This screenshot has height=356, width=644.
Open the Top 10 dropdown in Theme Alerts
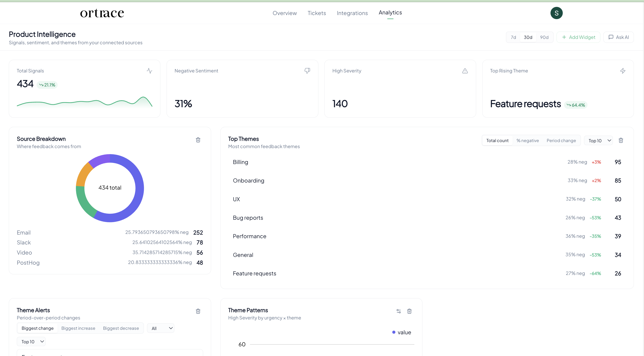click(x=31, y=342)
